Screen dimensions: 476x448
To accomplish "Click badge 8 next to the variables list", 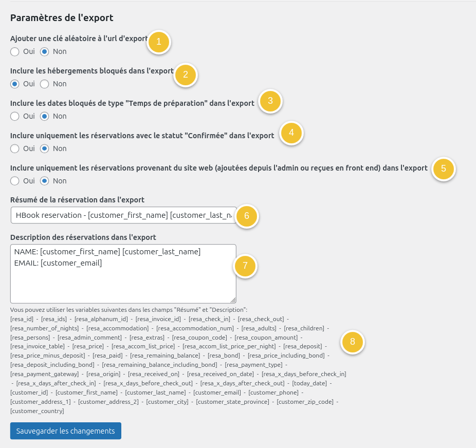I will tap(353, 342).
